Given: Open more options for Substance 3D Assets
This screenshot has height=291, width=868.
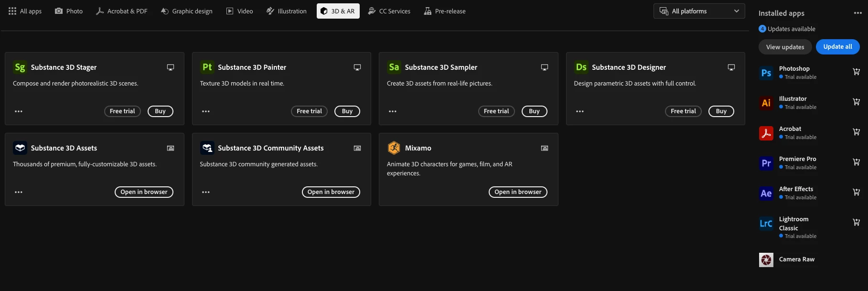Looking at the screenshot, I should pos(19,192).
